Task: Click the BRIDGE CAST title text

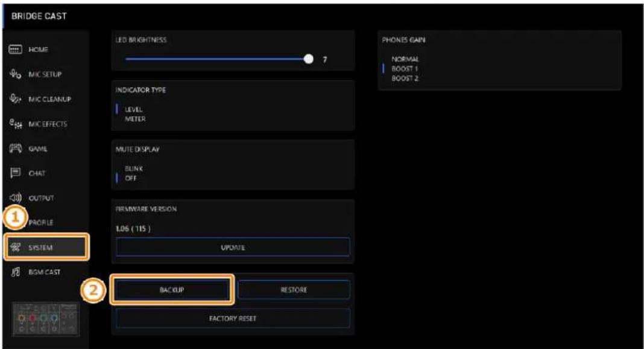Action: [39, 16]
